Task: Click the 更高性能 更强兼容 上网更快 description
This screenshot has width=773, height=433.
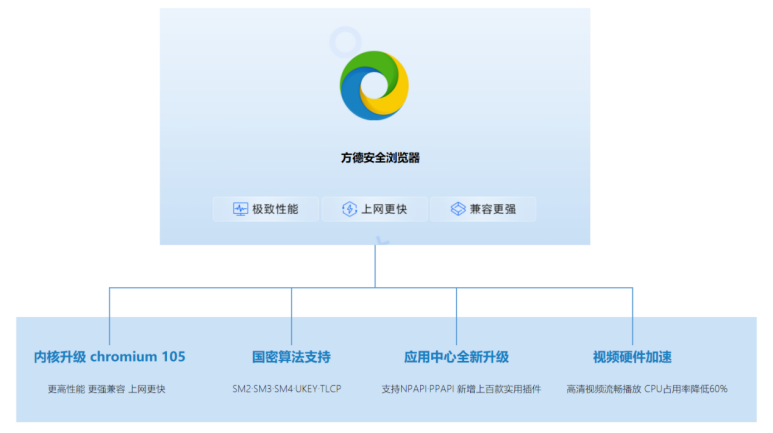Action: coord(106,389)
